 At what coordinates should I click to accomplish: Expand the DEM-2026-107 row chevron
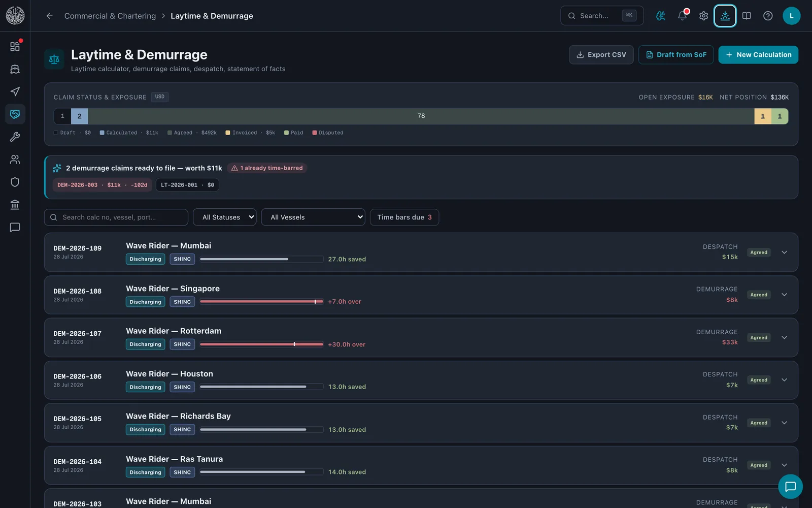point(784,338)
